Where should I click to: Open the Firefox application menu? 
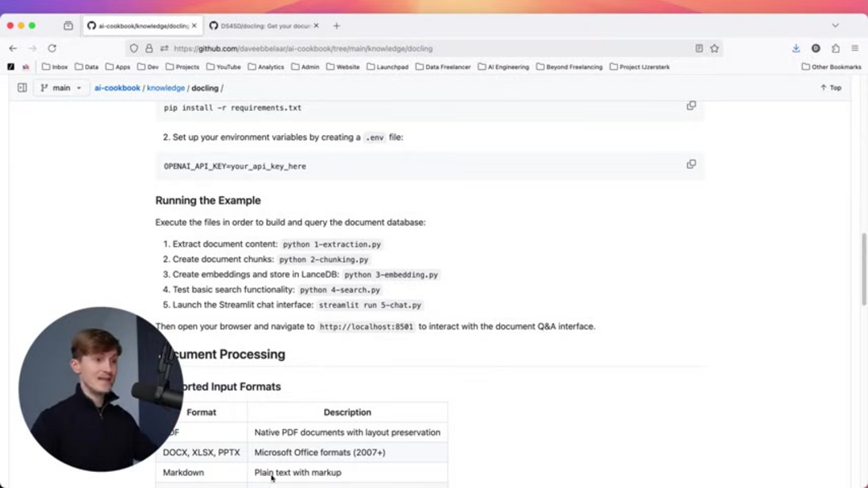(x=856, y=48)
